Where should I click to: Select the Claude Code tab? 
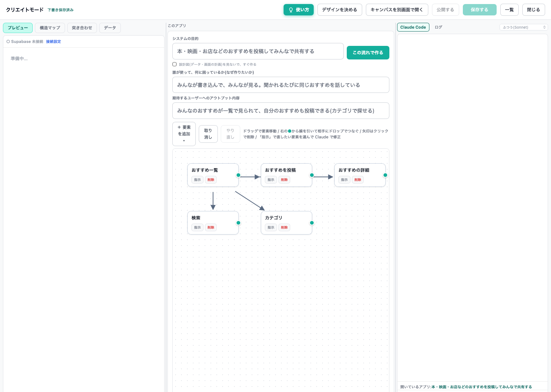pyautogui.click(x=413, y=27)
